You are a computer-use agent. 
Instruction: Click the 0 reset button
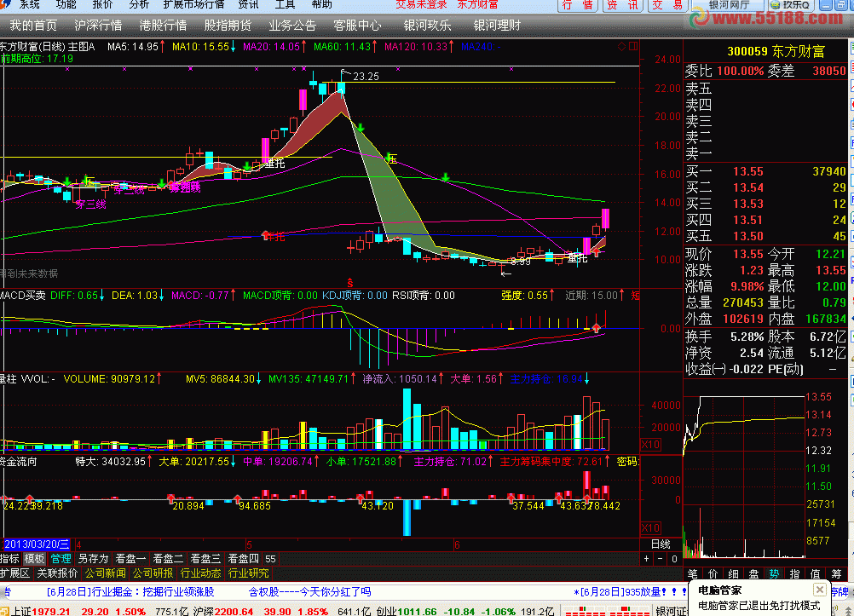pos(674,558)
